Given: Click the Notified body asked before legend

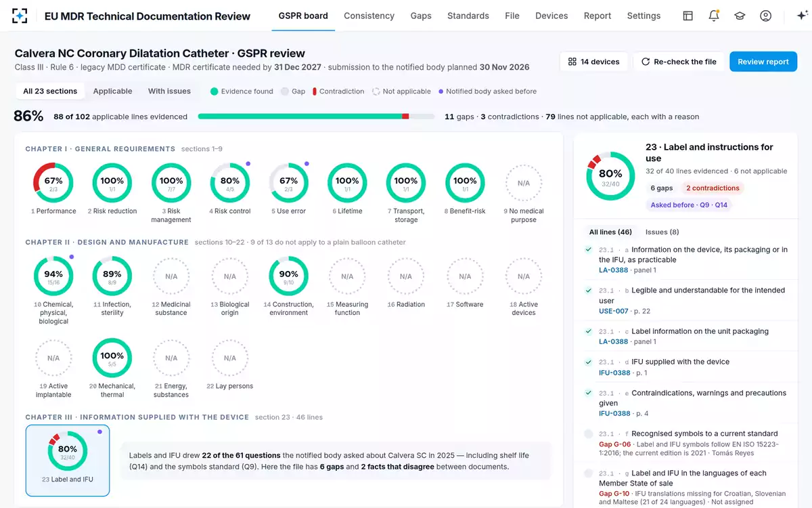Looking at the screenshot, I should [488, 91].
